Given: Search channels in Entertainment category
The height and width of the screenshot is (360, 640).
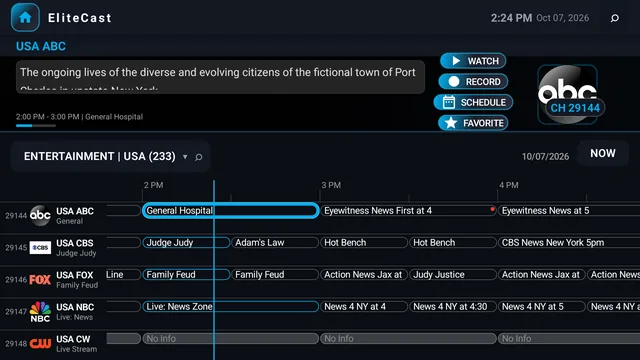Looking at the screenshot, I should coord(199,157).
